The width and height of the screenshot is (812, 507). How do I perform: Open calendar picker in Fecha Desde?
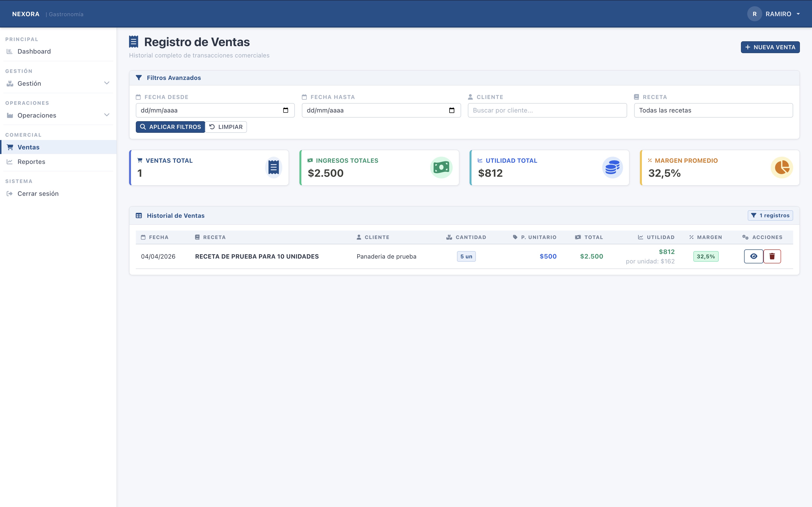point(286,110)
